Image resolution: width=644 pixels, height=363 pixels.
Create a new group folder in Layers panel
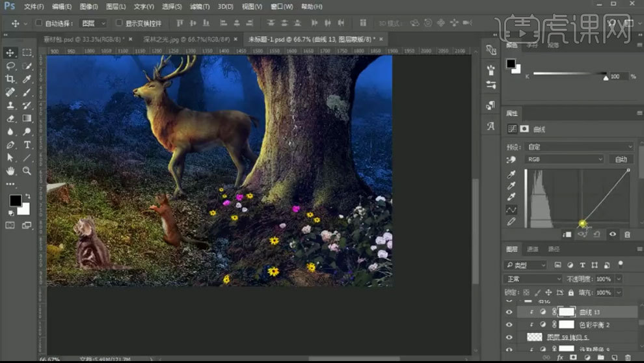tap(601, 358)
